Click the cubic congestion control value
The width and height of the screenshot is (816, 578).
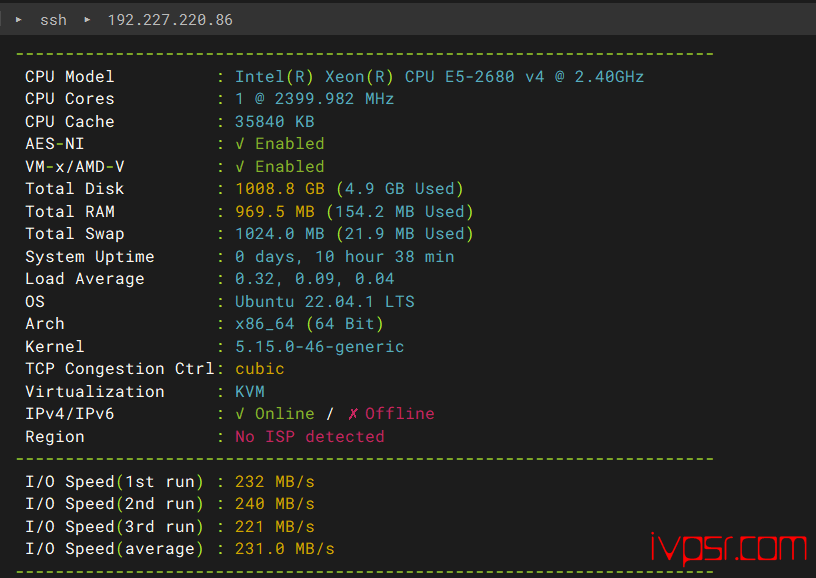pos(260,369)
